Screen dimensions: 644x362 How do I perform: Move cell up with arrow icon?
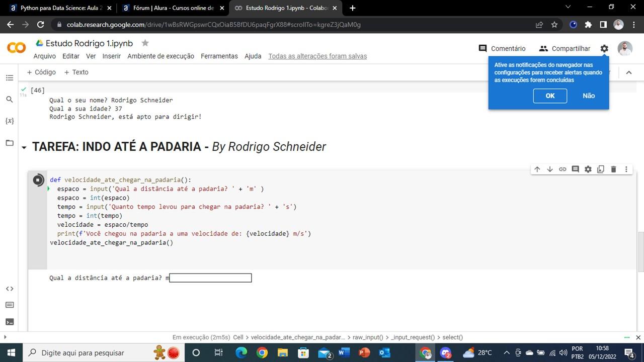point(537,169)
